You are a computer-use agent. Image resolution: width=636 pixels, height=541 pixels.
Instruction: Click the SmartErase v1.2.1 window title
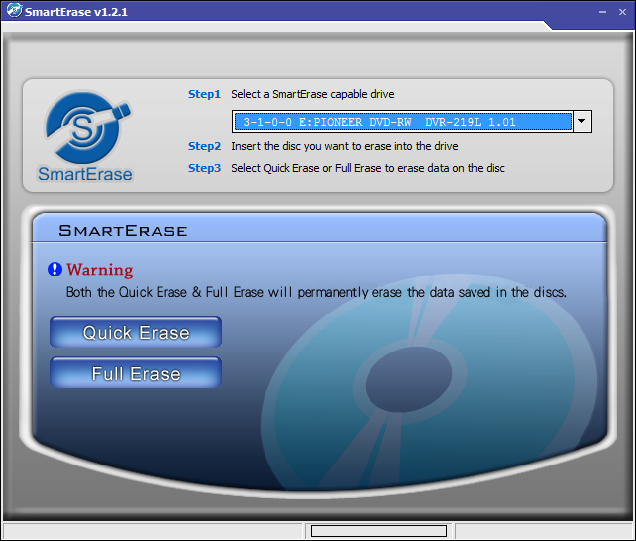pos(76,12)
